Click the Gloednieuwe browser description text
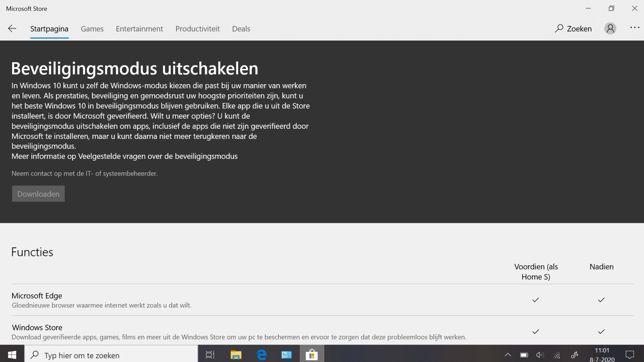Viewport: 644px width, 362px height. coord(102,305)
